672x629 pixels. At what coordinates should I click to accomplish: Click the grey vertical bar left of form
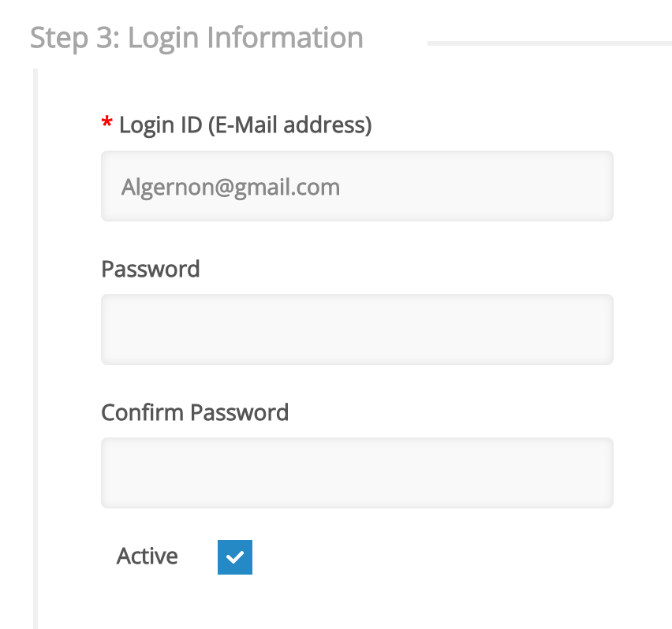(35, 347)
